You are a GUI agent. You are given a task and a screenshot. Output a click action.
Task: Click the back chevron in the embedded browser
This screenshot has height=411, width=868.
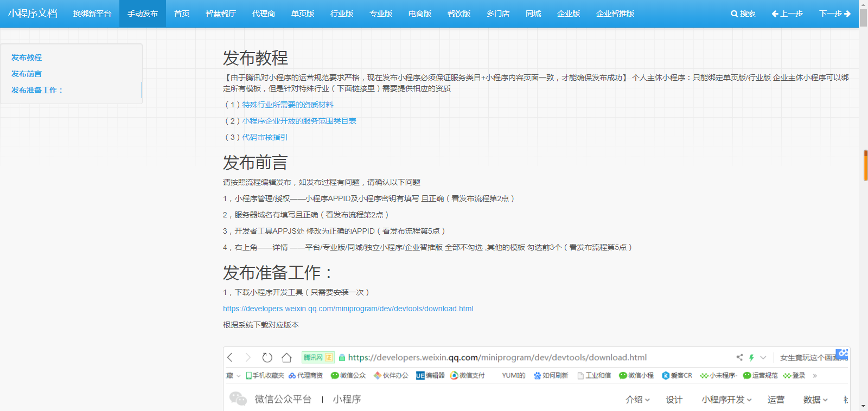(x=230, y=357)
